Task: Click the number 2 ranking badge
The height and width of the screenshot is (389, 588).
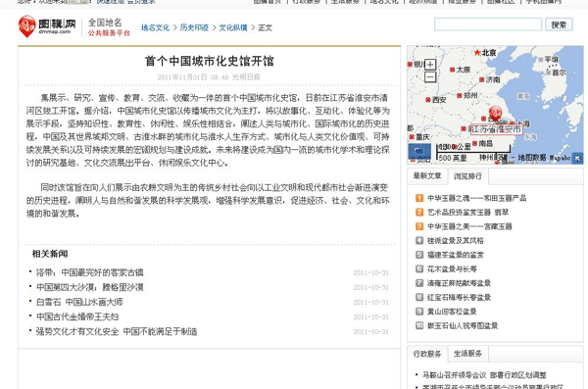Action: point(419,213)
